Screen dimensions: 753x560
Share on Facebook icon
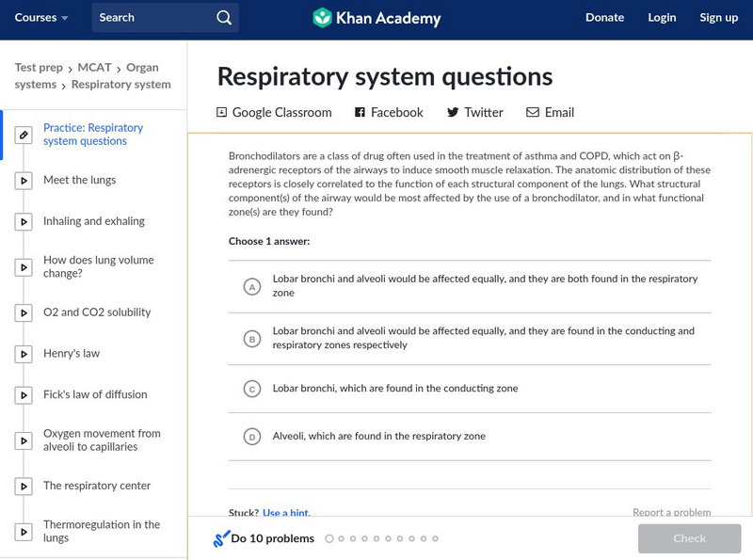point(360,112)
